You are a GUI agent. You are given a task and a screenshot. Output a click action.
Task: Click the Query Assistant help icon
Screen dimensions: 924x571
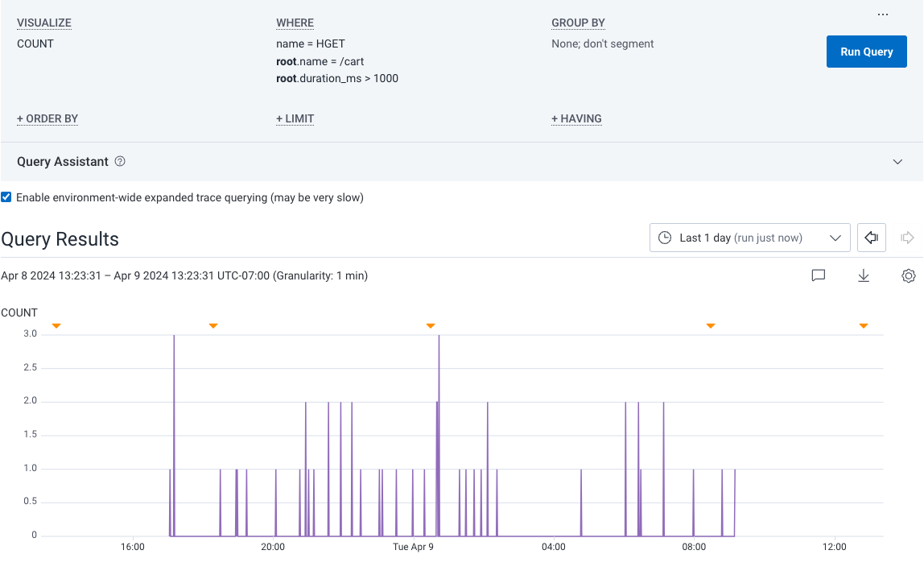coord(120,161)
